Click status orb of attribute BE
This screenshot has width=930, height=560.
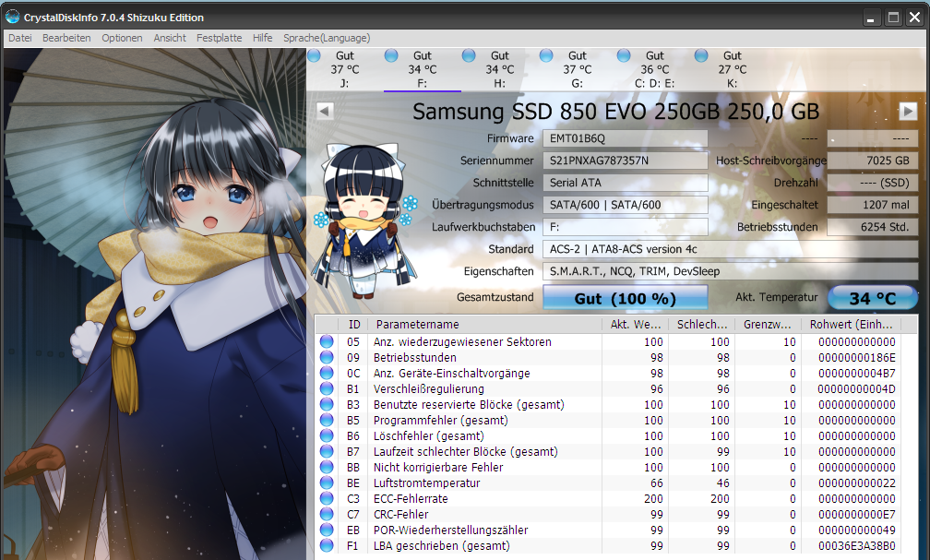327,483
